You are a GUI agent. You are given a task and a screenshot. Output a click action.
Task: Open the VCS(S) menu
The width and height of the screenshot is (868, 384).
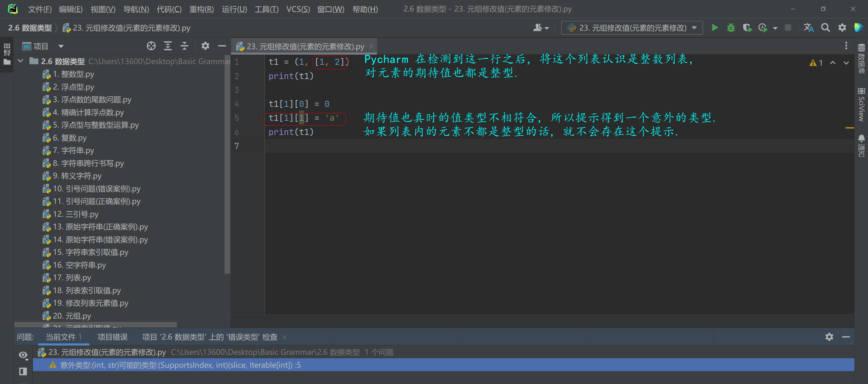click(298, 9)
